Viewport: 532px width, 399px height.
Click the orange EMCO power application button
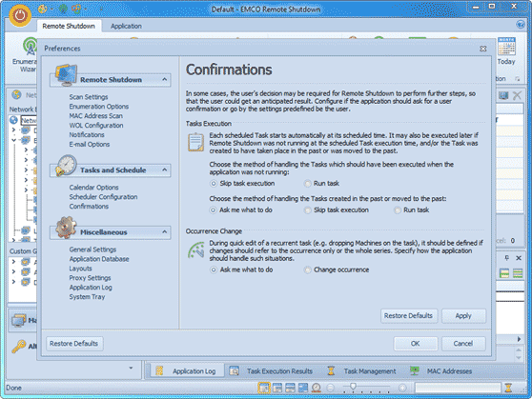(x=20, y=15)
